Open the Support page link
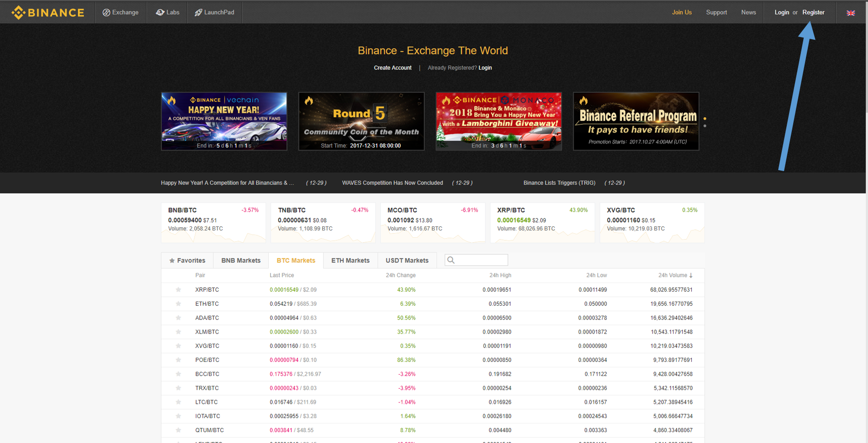Image resolution: width=868 pixels, height=443 pixels. [716, 12]
